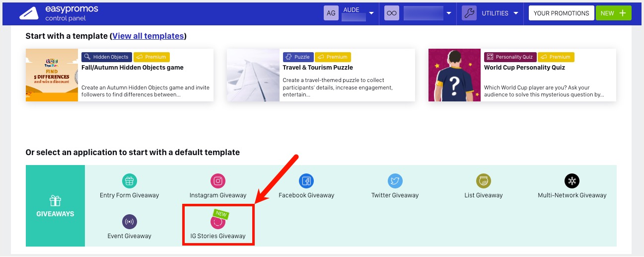Open YOUR PROMOTIONS page
This screenshot has height=257, width=644.
pos(561,13)
